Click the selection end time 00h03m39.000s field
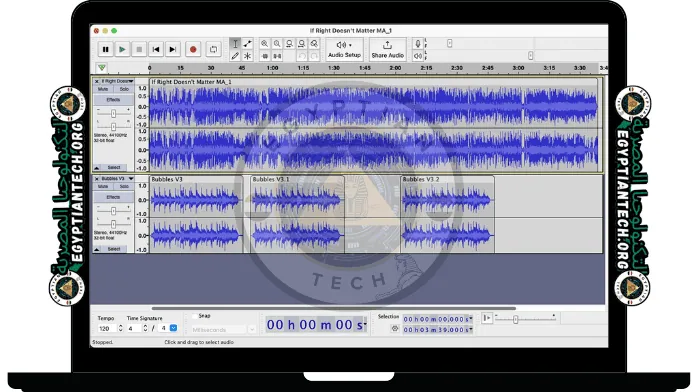Screen dimensions: 698x392 pyautogui.click(x=437, y=330)
